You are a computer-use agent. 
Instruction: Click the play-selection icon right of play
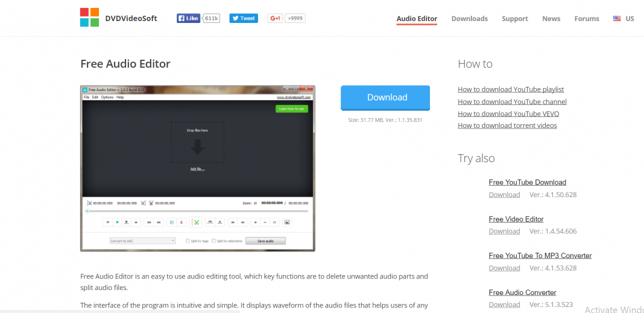(127, 222)
